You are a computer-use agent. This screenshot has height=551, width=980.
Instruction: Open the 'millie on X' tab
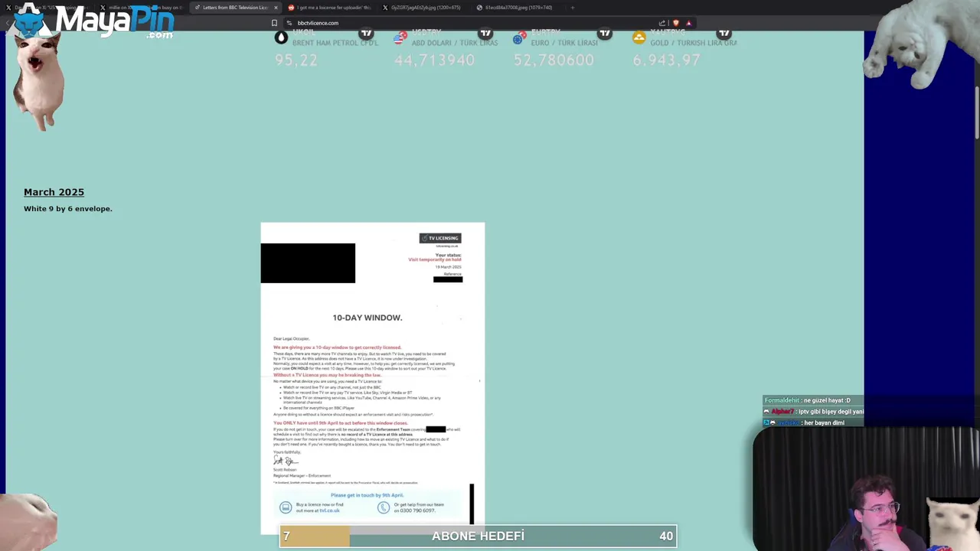click(142, 8)
